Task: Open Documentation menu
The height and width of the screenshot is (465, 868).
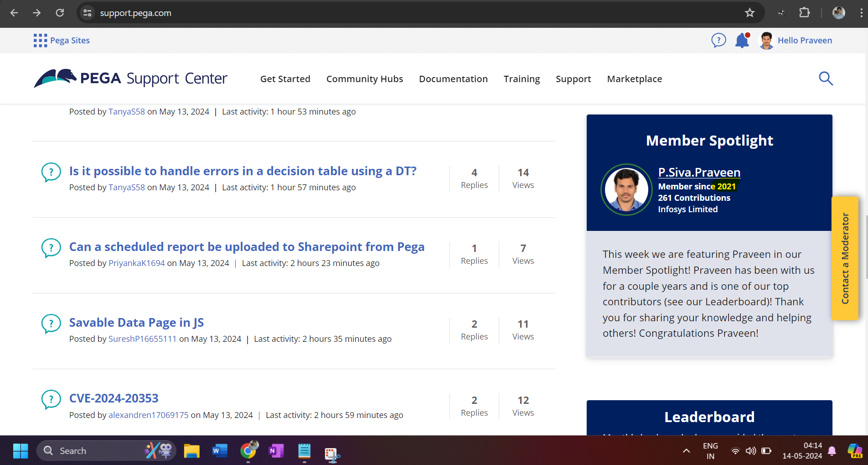Action: tap(453, 78)
